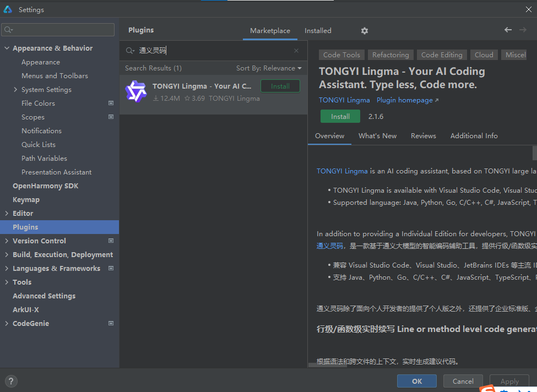
Task: Click the DevEco Studio logo in title bar
Action: (x=8, y=9)
